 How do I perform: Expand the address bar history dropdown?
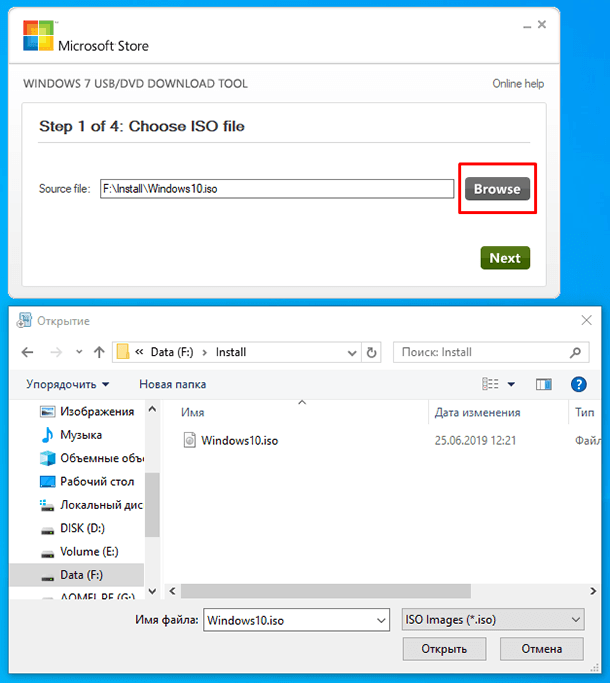click(352, 353)
